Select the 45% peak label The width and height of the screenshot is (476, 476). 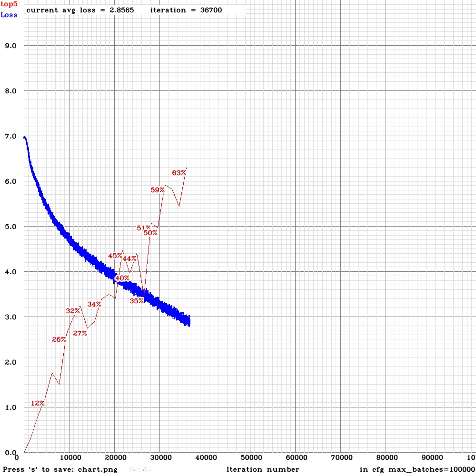(x=114, y=257)
